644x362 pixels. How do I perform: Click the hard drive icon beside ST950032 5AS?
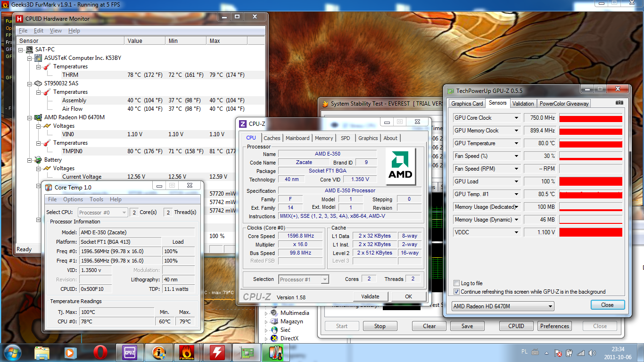(38, 83)
